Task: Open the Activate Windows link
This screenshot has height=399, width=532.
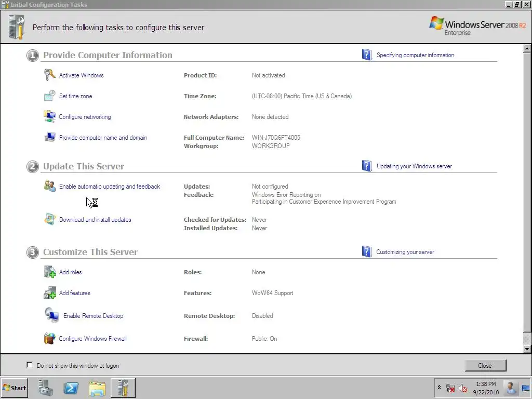Action: pos(82,75)
